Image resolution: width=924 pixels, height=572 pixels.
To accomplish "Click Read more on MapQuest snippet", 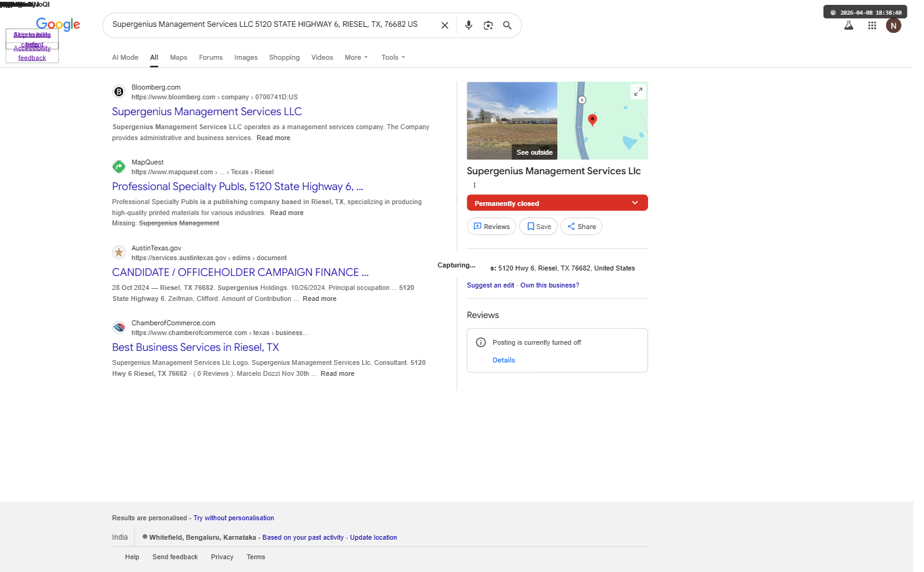I will pyautogui.click(x=287, y=213).
